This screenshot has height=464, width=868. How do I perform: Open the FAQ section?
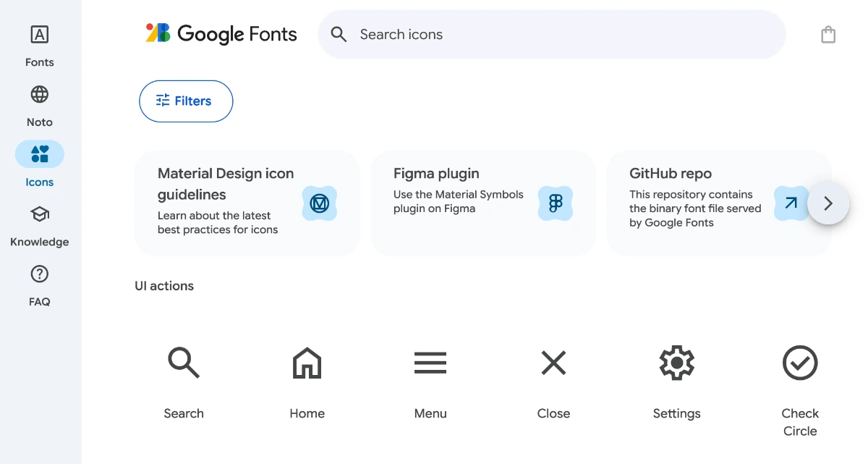pyautogui.click(x=40, y=286)
